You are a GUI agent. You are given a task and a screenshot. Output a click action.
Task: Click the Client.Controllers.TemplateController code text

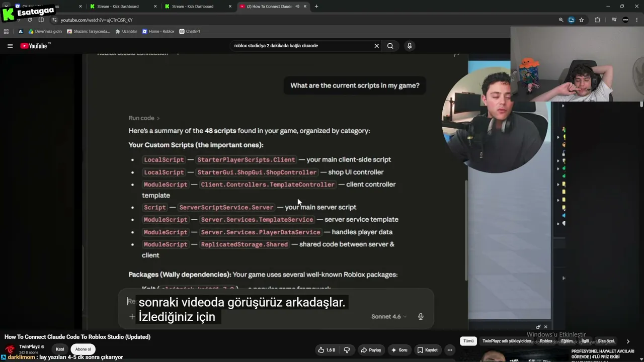coord(268,185)
